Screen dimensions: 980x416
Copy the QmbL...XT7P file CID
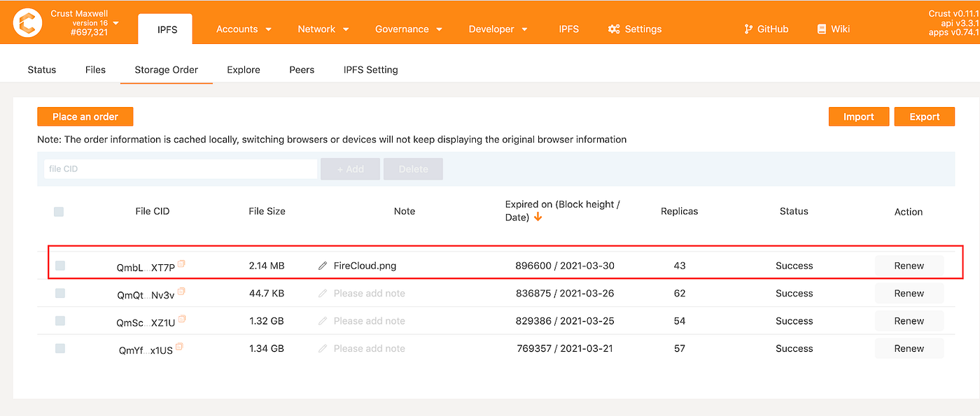pos(181,264)
